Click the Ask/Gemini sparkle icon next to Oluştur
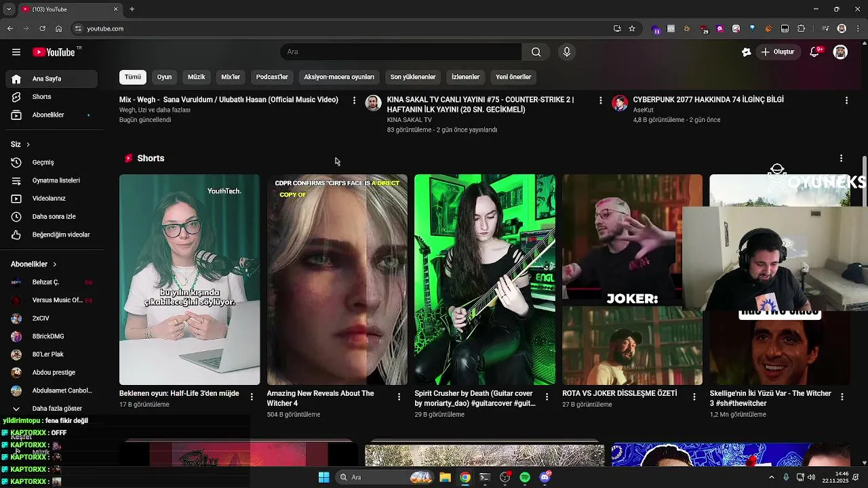Image resolution: width=868 pixels, height=488 pixels. (746, 52)
